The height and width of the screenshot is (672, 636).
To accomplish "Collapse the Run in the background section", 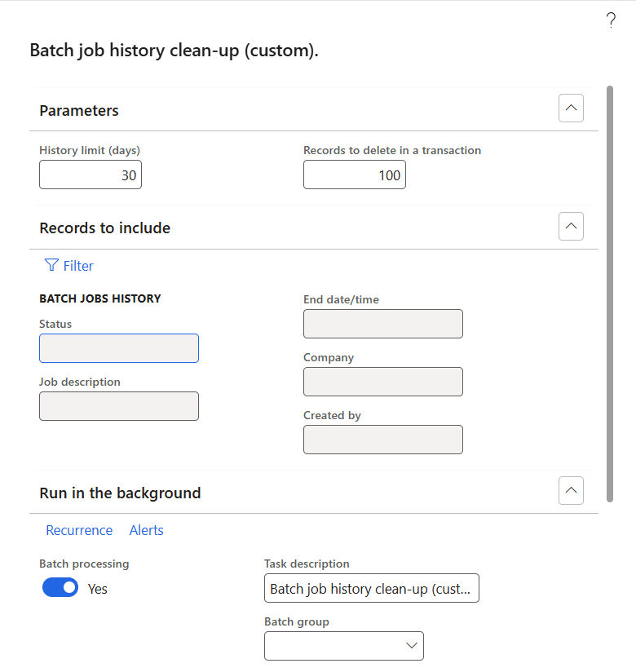I will click(571, 490).
